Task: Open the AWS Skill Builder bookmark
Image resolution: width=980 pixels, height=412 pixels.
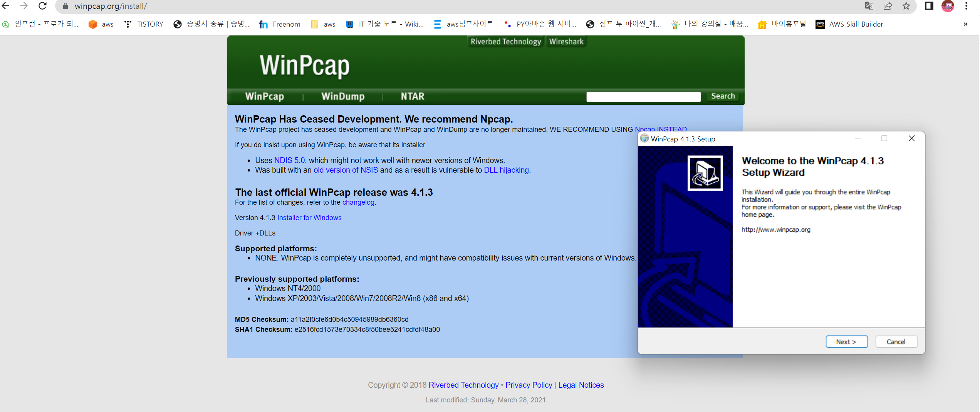Action: (849, 24)
